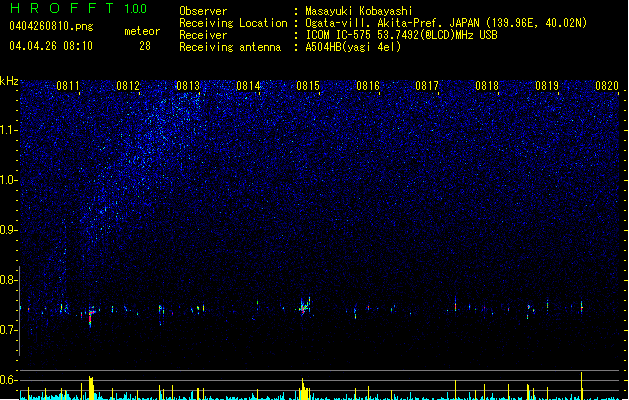
Task: Click the tall yellow power spike before 0820
Action: (581, 386)
